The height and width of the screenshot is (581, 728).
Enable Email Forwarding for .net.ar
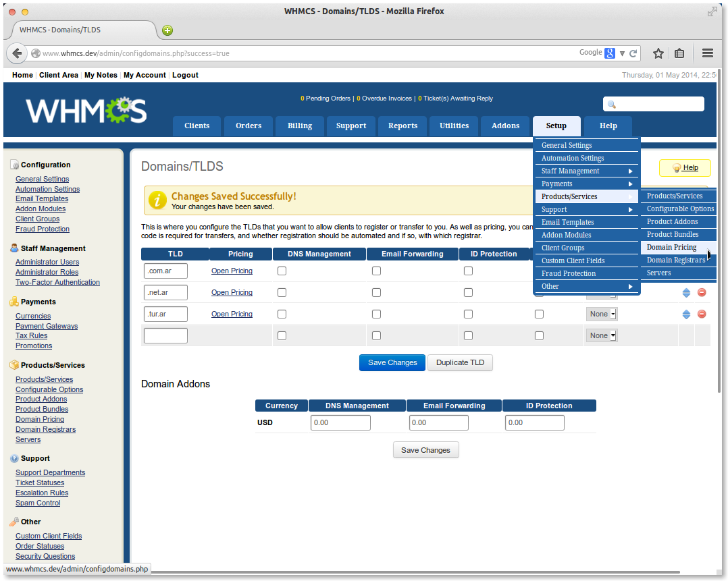(x=377, y=293)
